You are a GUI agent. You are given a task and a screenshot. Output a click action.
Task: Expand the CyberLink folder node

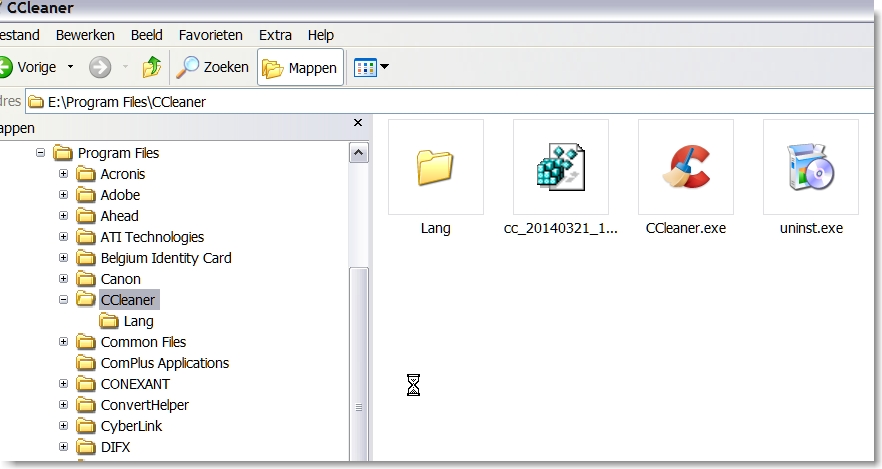64,426
